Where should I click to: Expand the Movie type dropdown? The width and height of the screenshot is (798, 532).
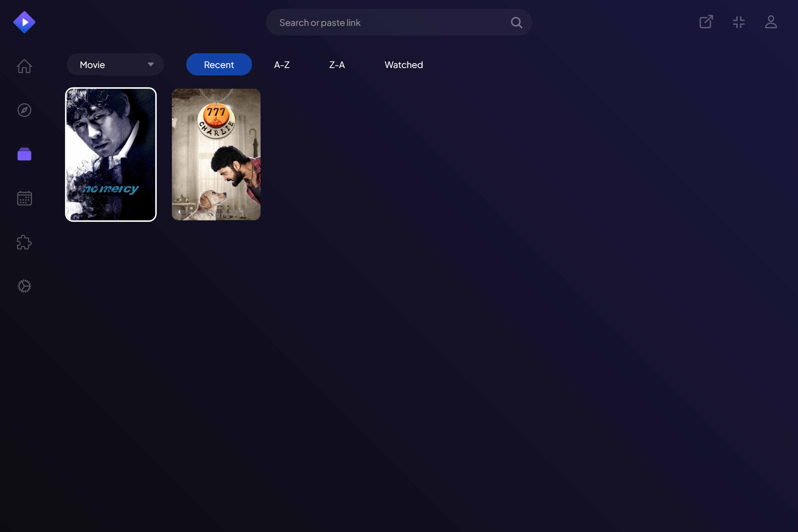pos(107,65)
